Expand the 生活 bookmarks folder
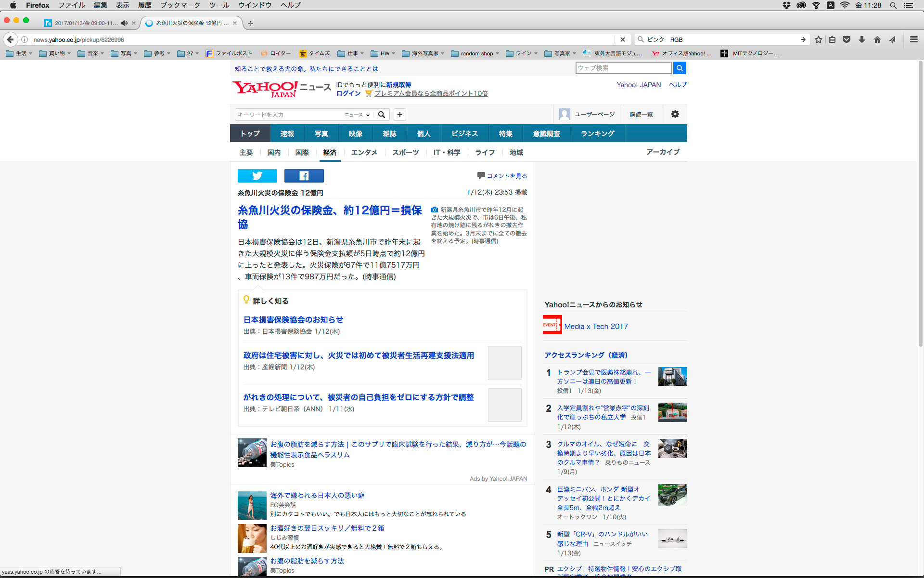924x578 pixels. click(x=19, y=53)
